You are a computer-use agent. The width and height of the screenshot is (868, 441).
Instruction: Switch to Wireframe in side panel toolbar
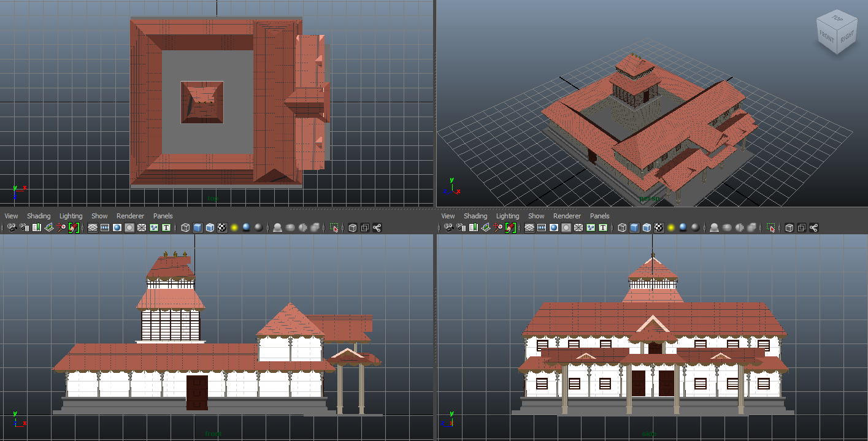point(622,228)
